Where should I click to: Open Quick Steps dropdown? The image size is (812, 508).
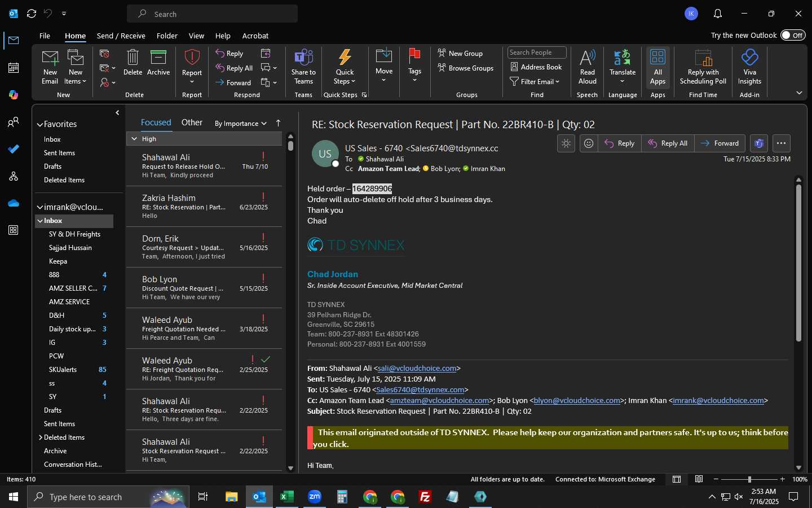345,67
